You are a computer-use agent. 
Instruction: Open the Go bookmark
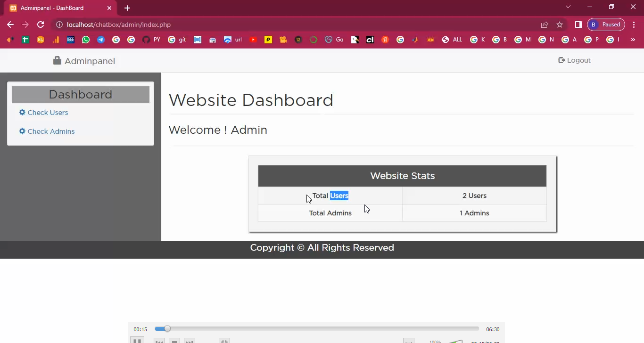(334, 40)
